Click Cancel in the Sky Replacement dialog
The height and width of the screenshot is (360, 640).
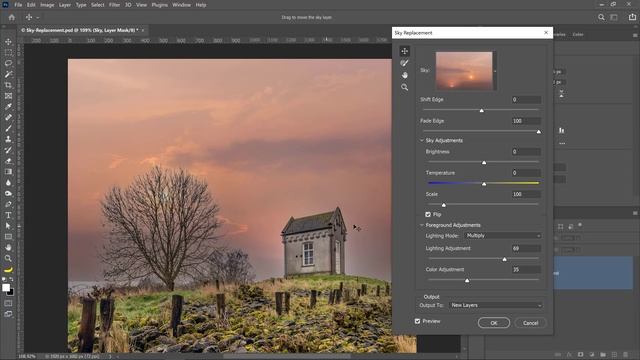coord(531,323)
